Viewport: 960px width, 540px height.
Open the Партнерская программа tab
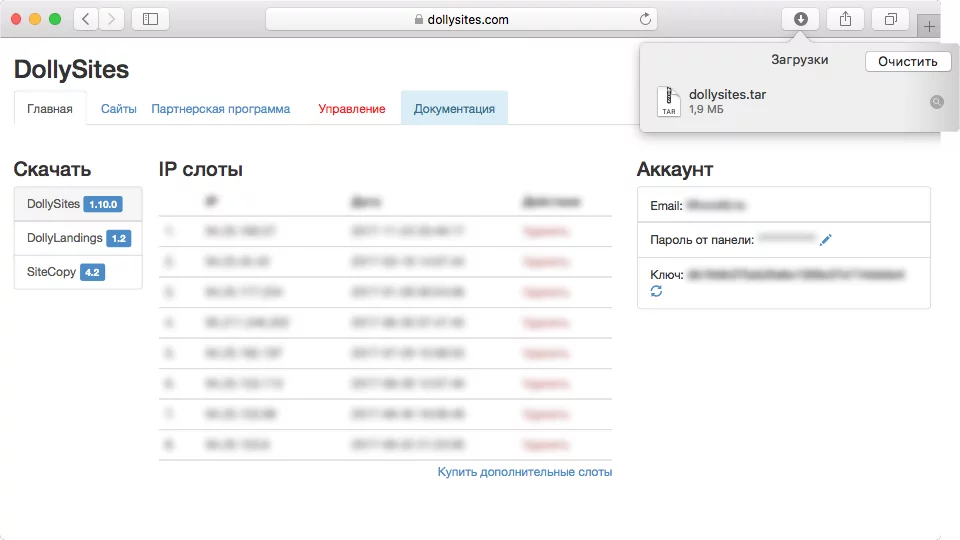220,109
